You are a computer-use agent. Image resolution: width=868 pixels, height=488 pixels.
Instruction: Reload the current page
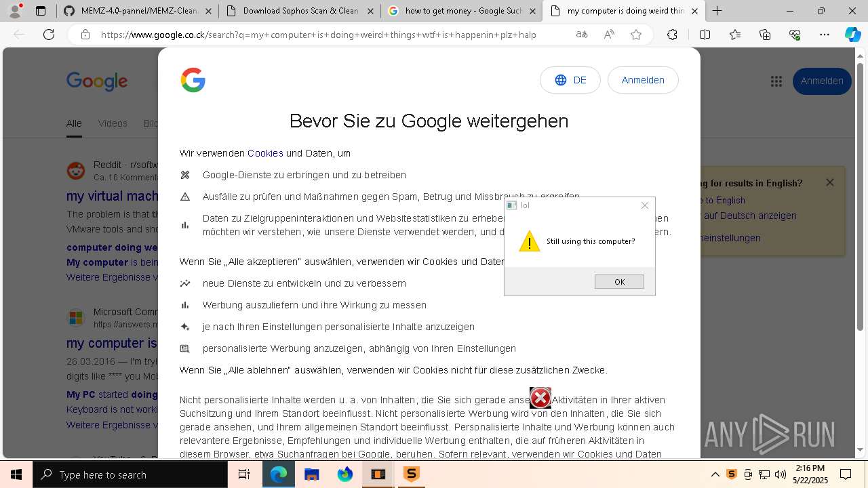(x=49, y=35)
